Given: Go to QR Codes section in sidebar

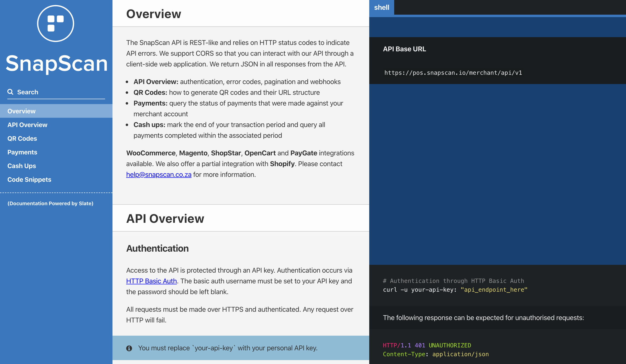Looking at the screenshot, I should pos(56,138).
